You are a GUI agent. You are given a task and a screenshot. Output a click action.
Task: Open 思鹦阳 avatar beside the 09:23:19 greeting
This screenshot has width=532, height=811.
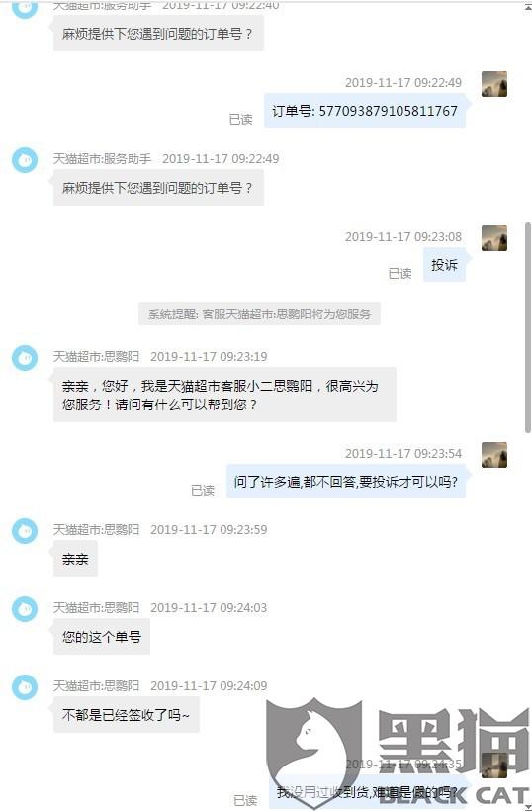point(25,358)
